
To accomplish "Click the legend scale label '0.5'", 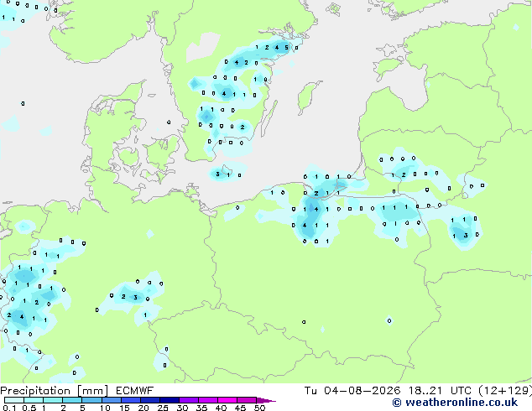I will 29,408.
